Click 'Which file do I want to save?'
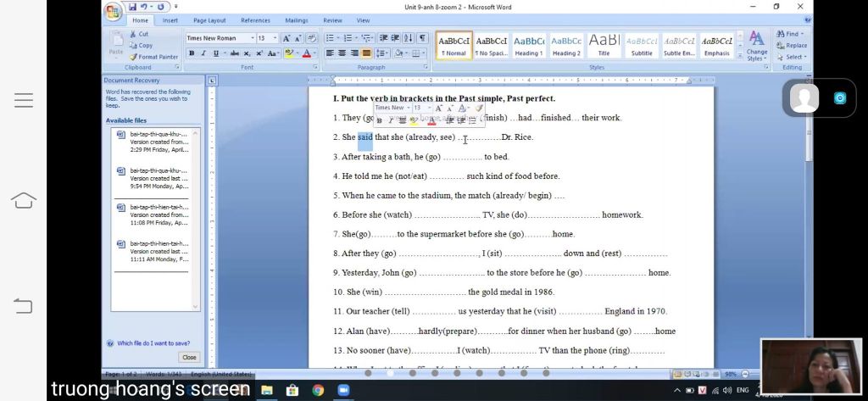The width and height of the screenshot is (868, 401). pos(153,343)
